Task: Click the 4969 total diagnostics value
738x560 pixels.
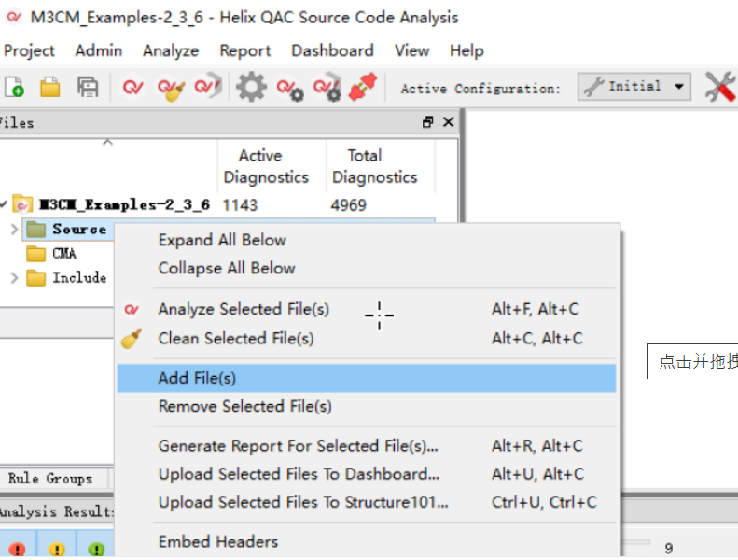Action: click(x=348, y=205)
